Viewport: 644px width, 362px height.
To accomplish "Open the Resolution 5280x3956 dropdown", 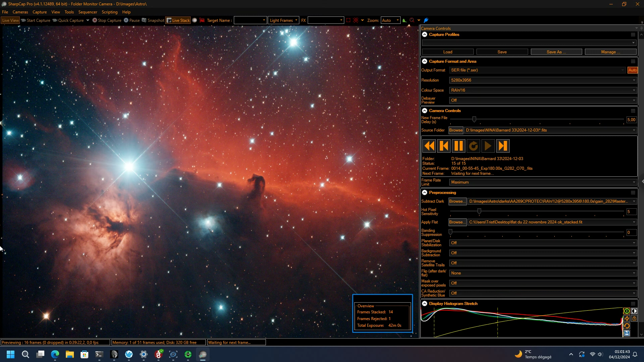I will (543, 80).
